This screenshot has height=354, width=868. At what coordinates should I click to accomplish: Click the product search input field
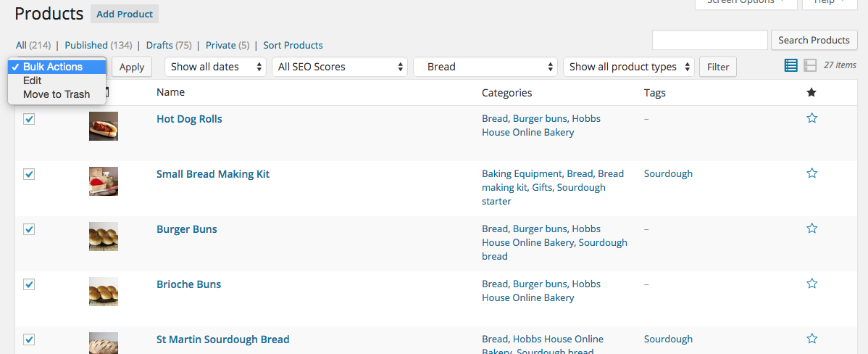(709, 41)
